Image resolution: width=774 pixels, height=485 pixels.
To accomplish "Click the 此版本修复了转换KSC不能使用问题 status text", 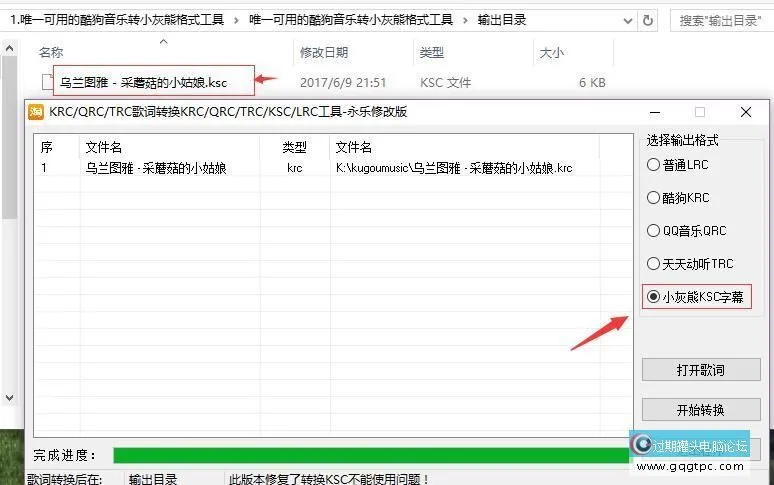I will 329,479.
